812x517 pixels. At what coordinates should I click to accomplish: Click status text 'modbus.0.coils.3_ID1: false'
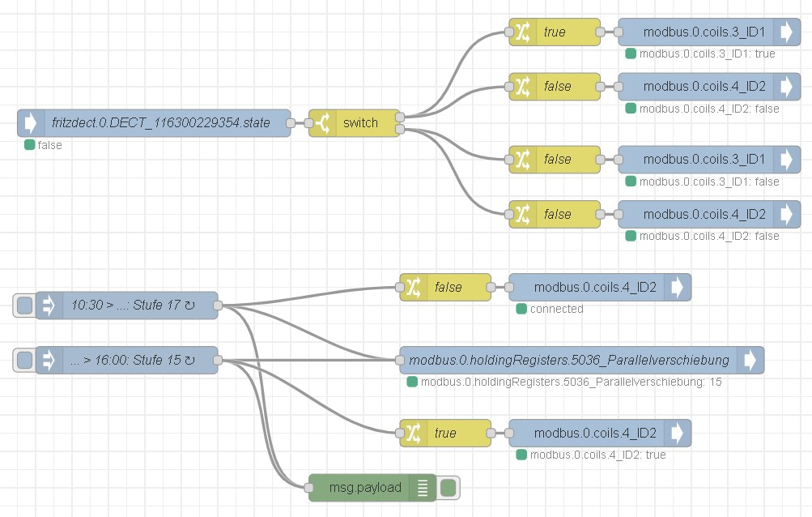(709, 182)
